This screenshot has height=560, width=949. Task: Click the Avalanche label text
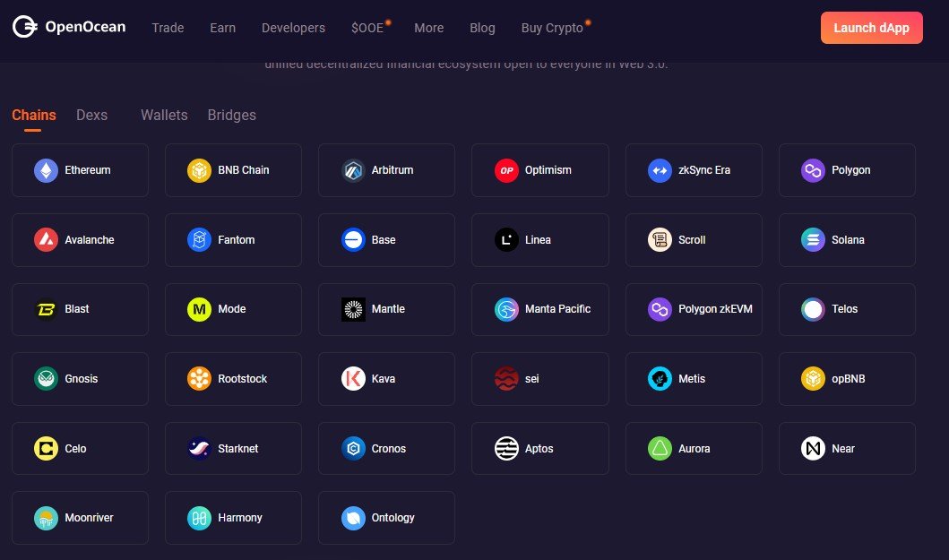click(90, 240)
